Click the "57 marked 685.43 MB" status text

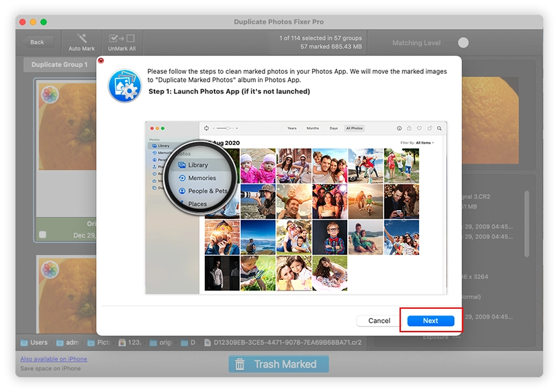[x=331, y=46]
